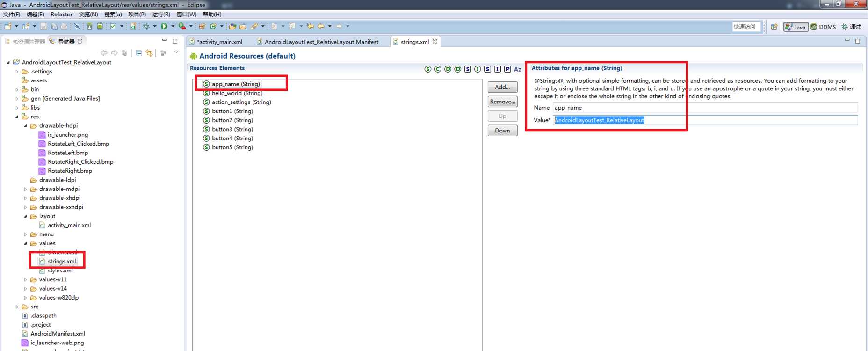Click the Search flashlight toolbar icon
The height and width of the screenshot is (351, 868).
[x=254, y=26]
